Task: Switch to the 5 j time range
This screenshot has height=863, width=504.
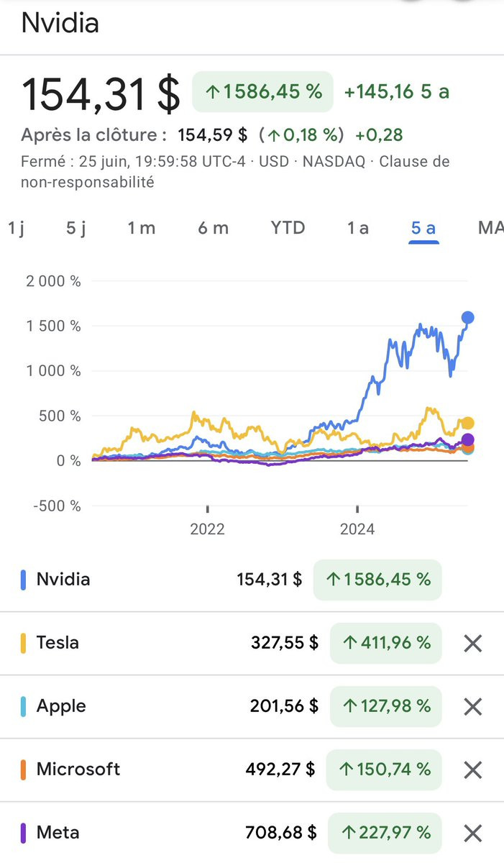Action: 76,228
